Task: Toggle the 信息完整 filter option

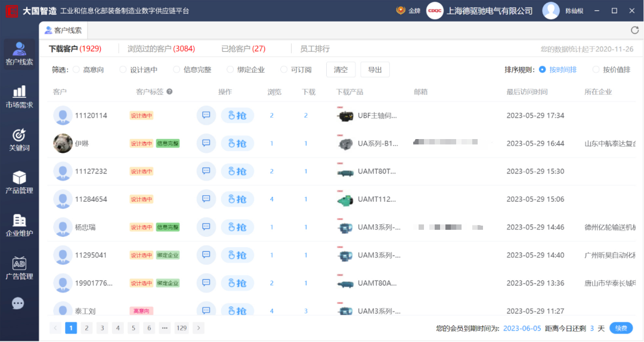Action: [x=177, y=70]
